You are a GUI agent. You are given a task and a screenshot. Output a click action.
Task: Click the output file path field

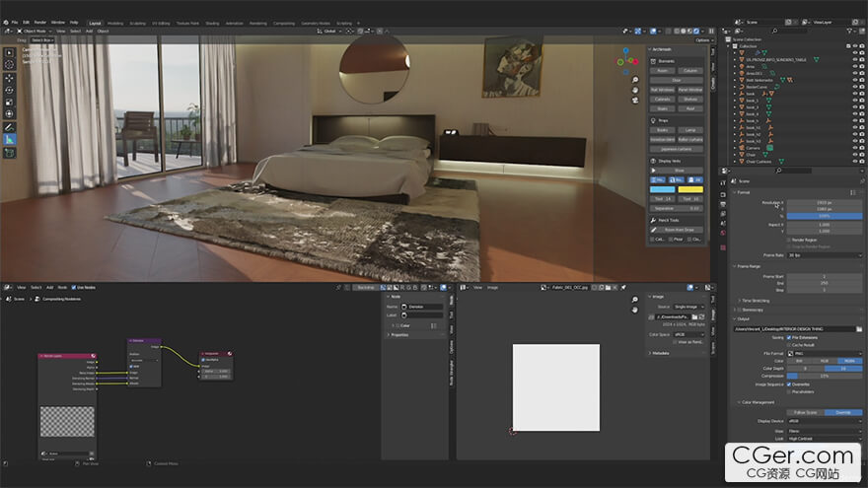(794, 329)
